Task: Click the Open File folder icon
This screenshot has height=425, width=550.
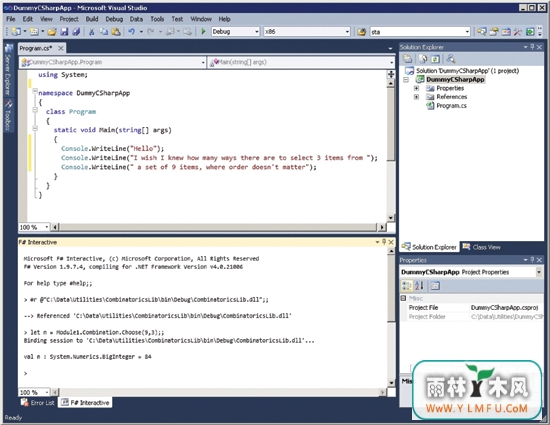Action: [x=52, y=32]
